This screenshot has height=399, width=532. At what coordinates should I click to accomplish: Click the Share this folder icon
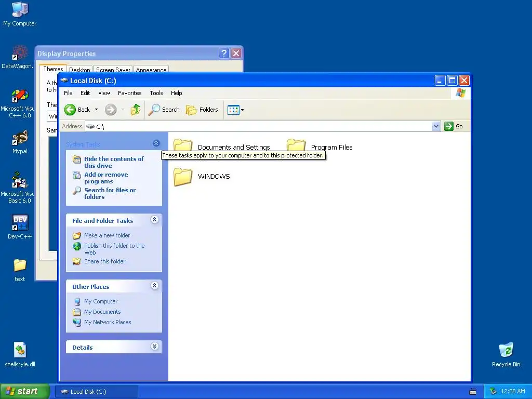click(77, 262)
